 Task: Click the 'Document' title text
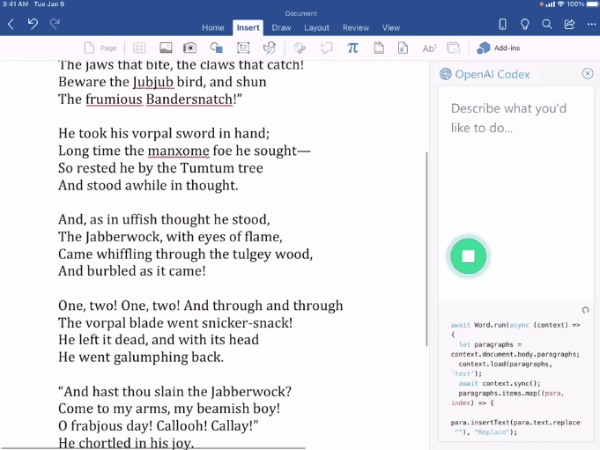tap(301, 14)
